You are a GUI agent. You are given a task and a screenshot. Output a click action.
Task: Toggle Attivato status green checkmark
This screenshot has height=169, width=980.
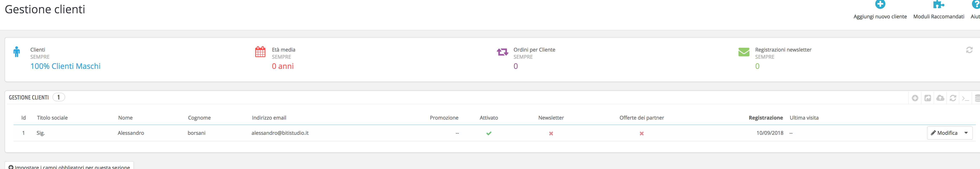(489, 133)
